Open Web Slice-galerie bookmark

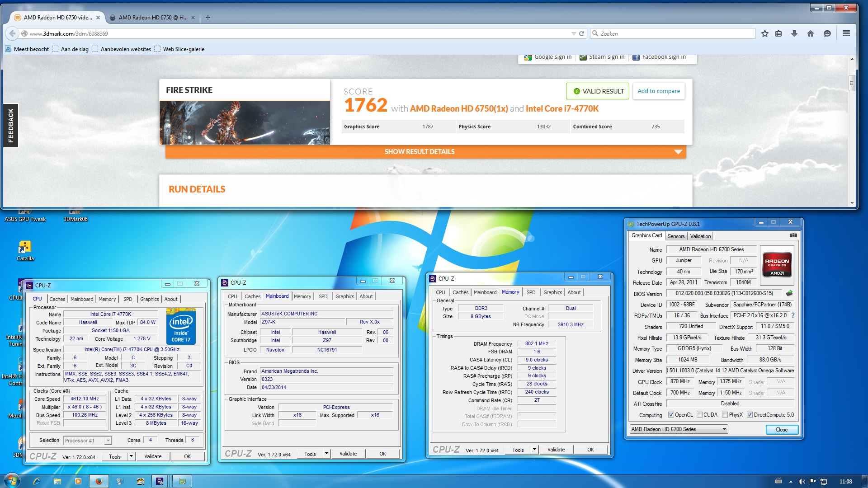pos(179,49)
